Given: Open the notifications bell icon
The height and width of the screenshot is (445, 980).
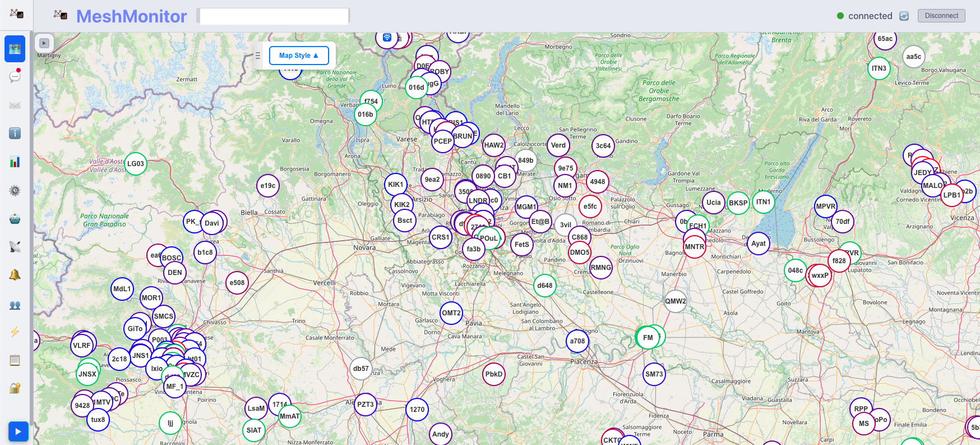Looking at the screenshot, I should click(15, 275).
